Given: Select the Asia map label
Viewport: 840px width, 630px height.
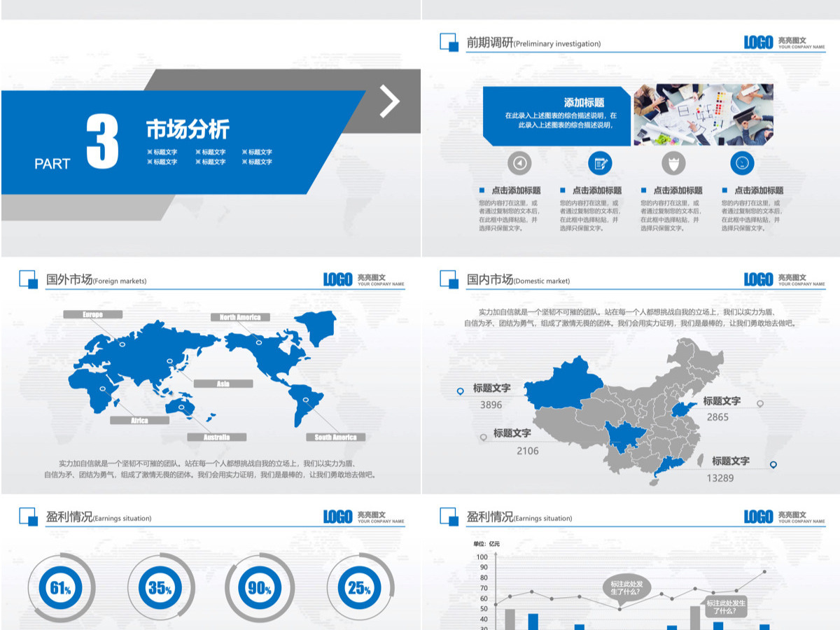Looking at the screenshot, I should pyautogui.click(x=223, y=384).
